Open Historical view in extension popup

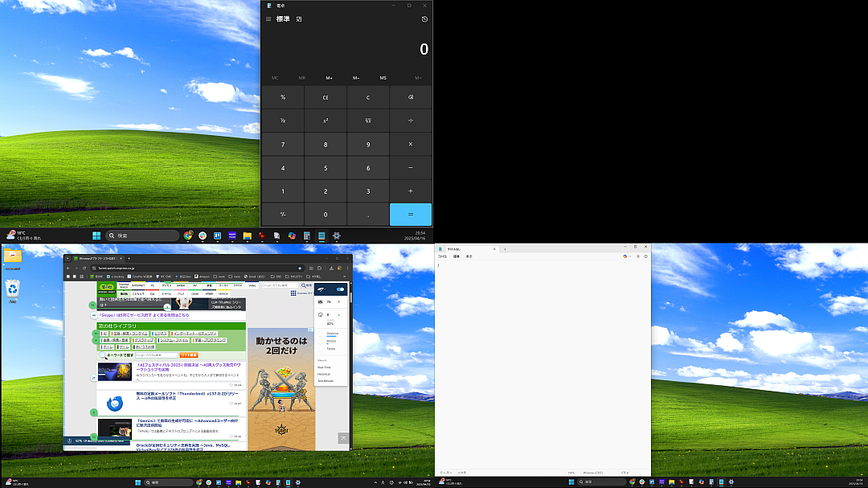(x=324, y=374)
